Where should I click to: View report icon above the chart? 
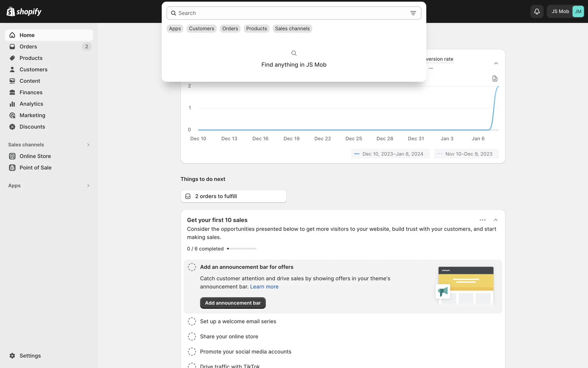(x=495, y=79)
